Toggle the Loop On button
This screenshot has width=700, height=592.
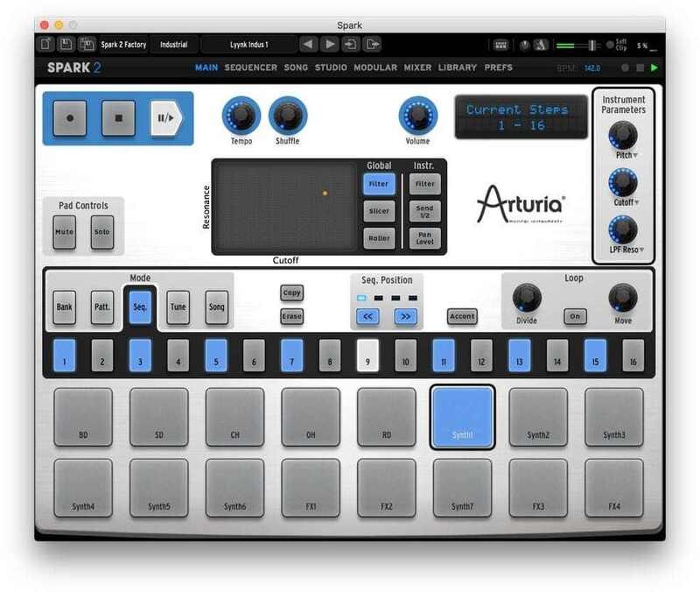pyautogui.click(x=575, y=316)
